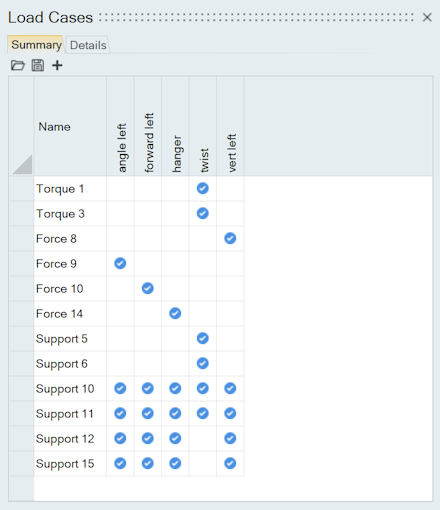Click the Name column header
The width and height of the screenshot is (440, 510).
[x=70, y=127]
